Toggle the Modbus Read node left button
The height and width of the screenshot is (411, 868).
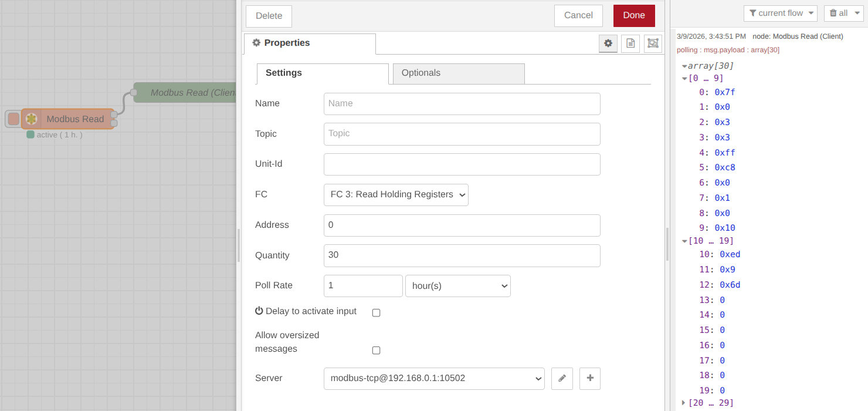click(13, 119)
